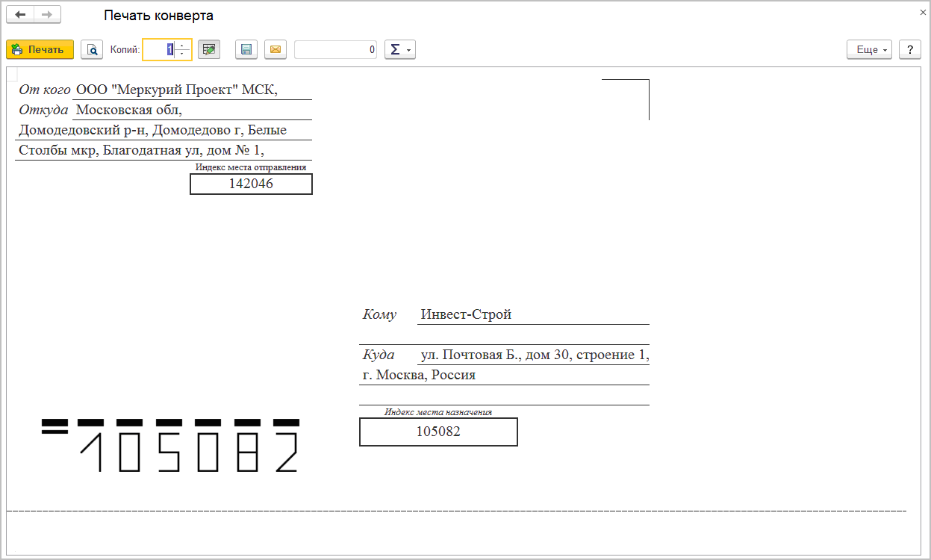The width and height of the screenshot is (931, 560).
Task: Click the Домодедовский р-н address line
Action: (152, 130)
